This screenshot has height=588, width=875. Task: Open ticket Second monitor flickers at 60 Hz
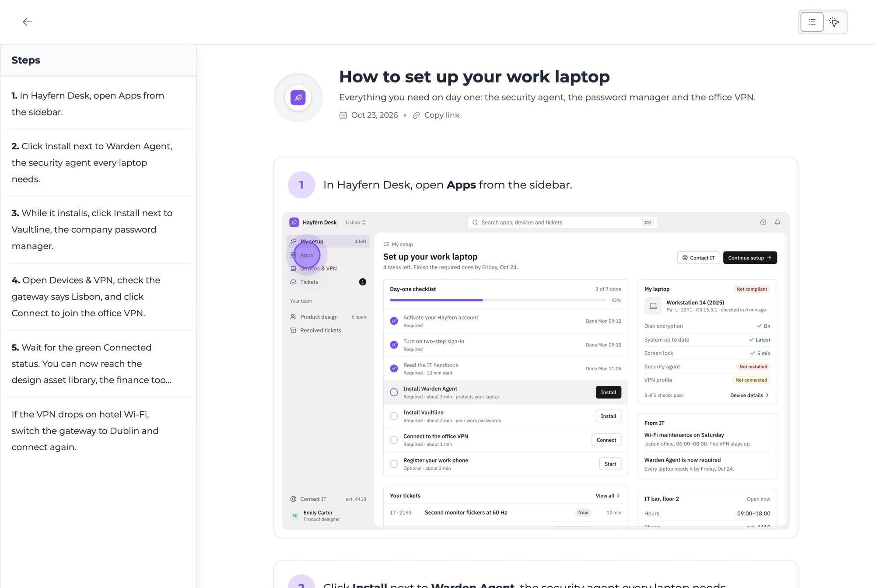[x=505, y=512]
